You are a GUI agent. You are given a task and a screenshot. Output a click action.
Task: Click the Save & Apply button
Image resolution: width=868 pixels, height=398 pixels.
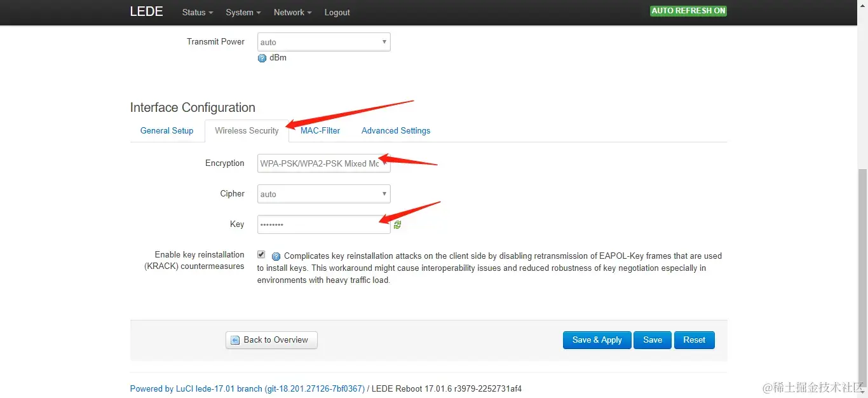click(597, 340)
